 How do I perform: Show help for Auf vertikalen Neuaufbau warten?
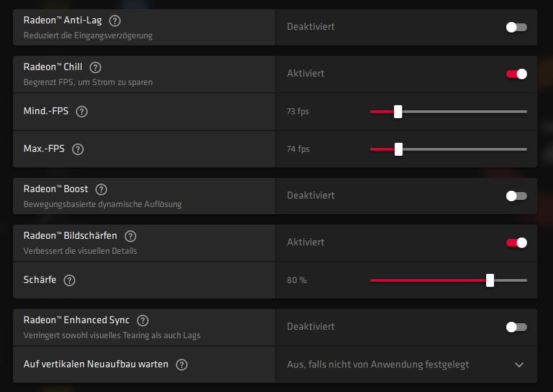tap(182, 365)
